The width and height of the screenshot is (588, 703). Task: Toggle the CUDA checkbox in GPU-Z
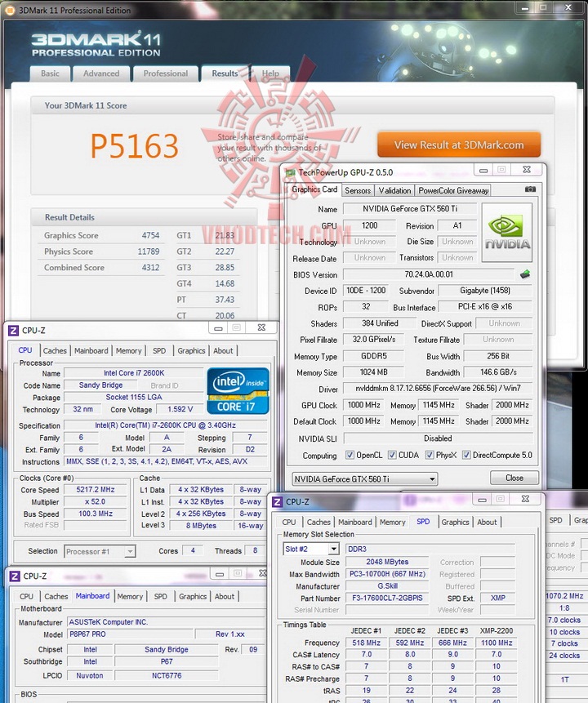pos(392,455)
